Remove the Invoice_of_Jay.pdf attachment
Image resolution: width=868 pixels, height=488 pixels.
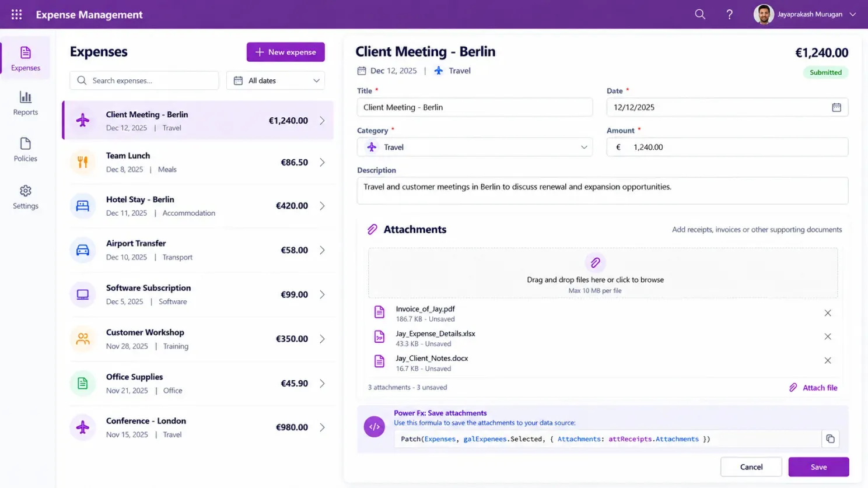(x=828, y=313)
